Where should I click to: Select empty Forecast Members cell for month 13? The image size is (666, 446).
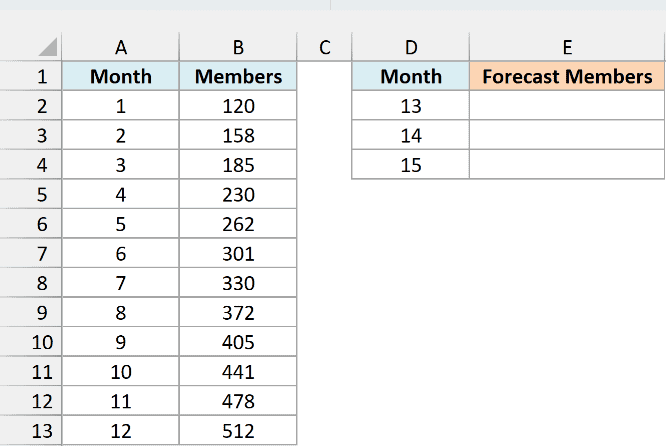567,105
